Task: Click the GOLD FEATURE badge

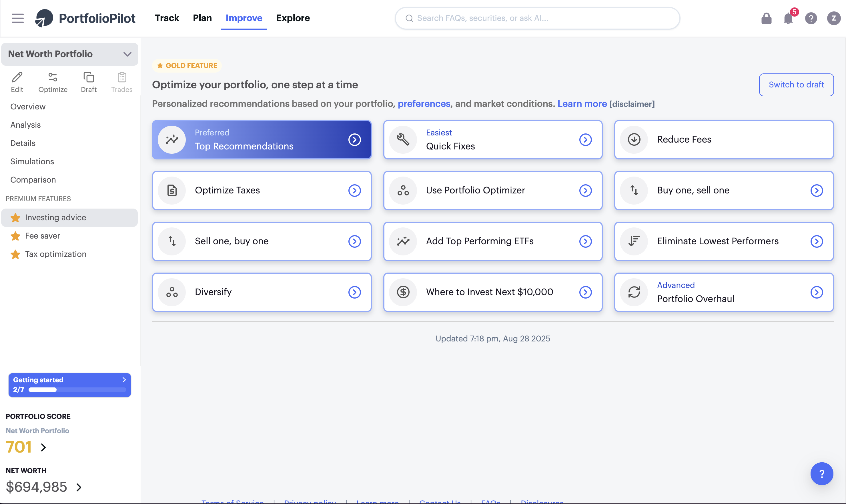Action: pos(187,65)
